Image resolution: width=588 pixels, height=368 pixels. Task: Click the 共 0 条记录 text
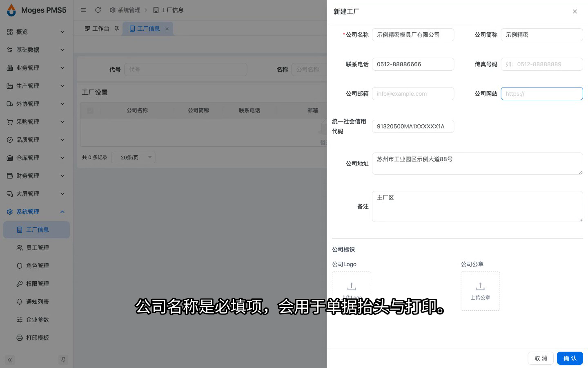click(x=95, y=157)
